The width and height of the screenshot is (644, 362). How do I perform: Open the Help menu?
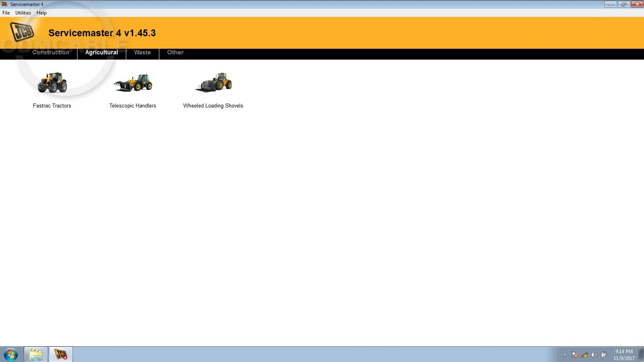click(41, 13)
